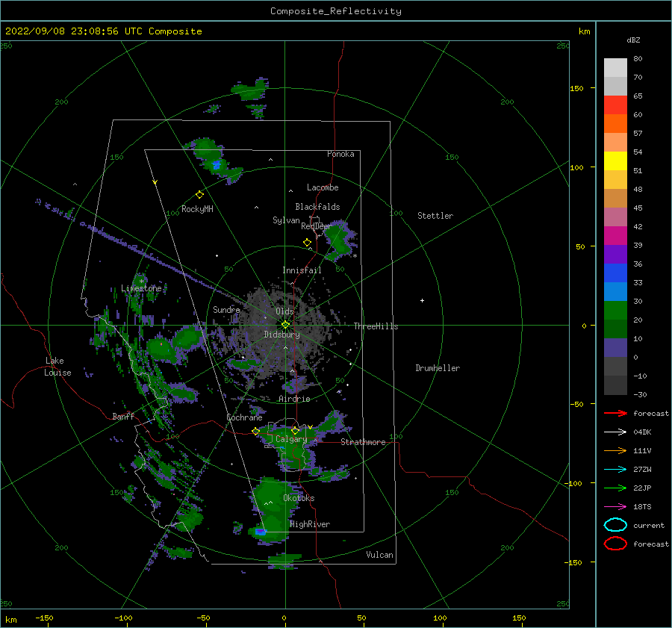Click the yellow diamond marker near RedDeer
Screen dimensions: 672x628
click(307, 242)
